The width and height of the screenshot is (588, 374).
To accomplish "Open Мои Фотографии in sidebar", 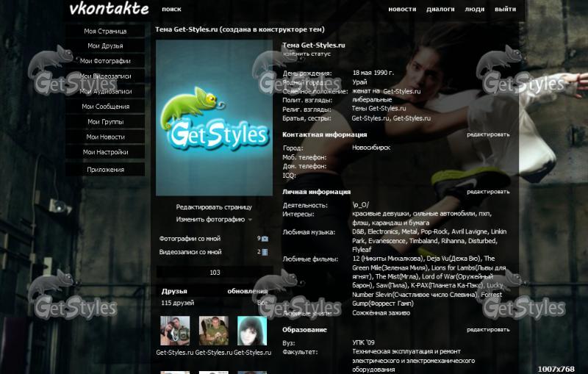I will coord(105,61).
